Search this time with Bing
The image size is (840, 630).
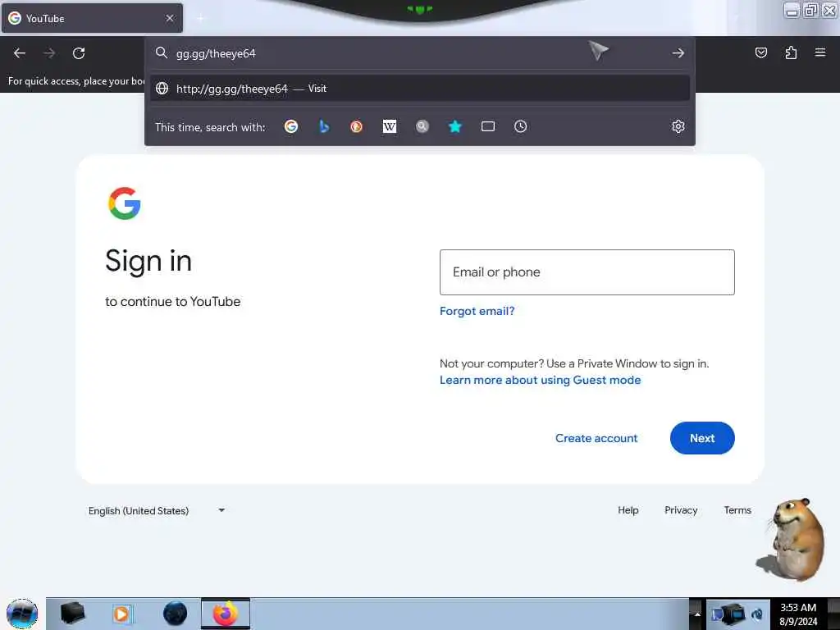pyautogui.click(x=323, y=126)
